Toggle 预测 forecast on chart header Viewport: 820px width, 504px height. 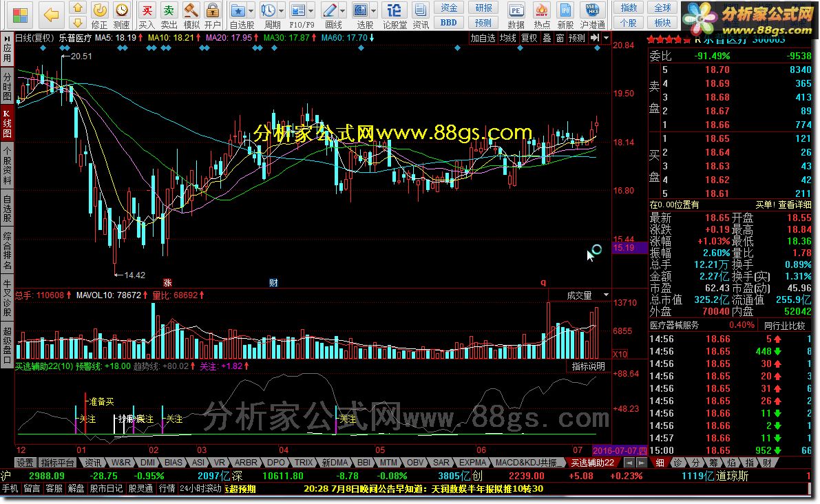[577, 38]
